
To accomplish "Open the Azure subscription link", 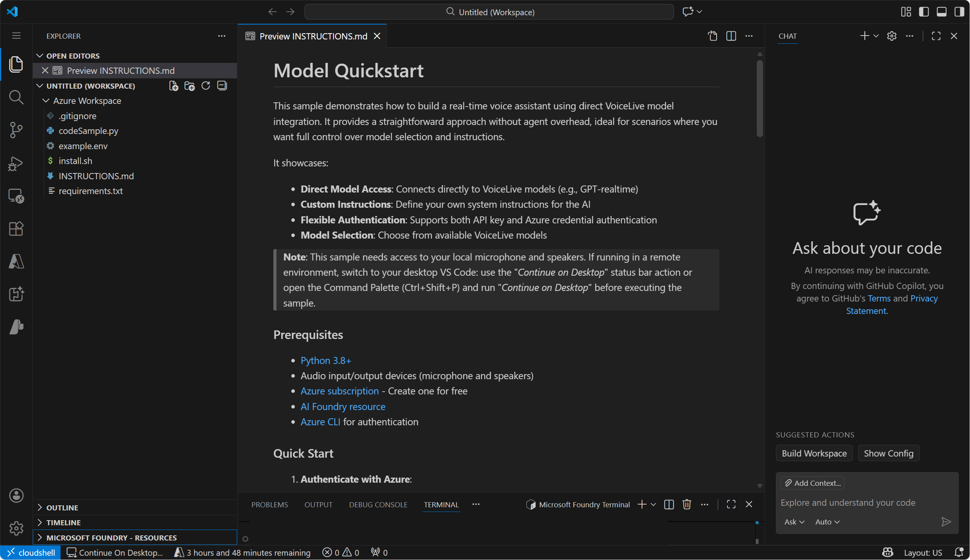I will click(339, 391).
